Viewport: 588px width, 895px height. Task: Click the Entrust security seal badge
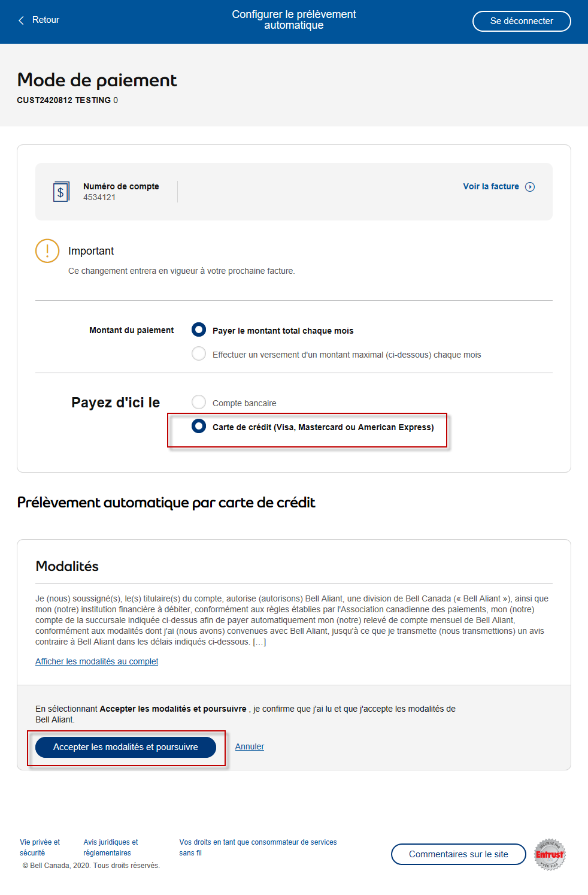550,854
